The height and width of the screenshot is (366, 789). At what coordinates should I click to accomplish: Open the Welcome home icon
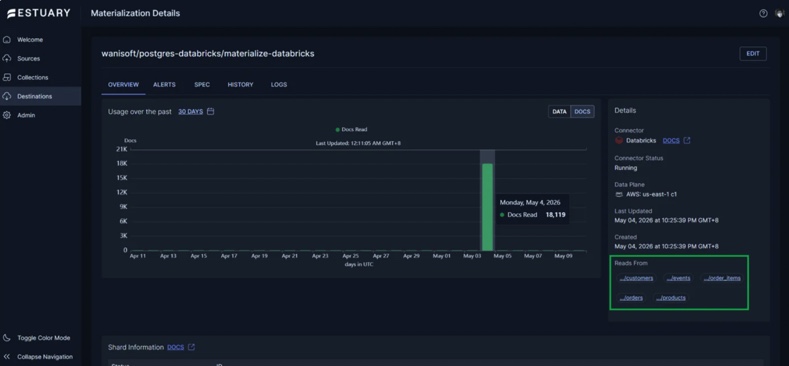tap(7, 39)
